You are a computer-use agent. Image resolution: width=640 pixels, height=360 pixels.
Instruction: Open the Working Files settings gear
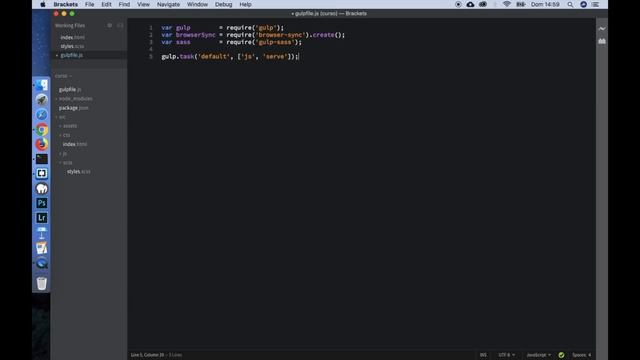pos(109,25)
